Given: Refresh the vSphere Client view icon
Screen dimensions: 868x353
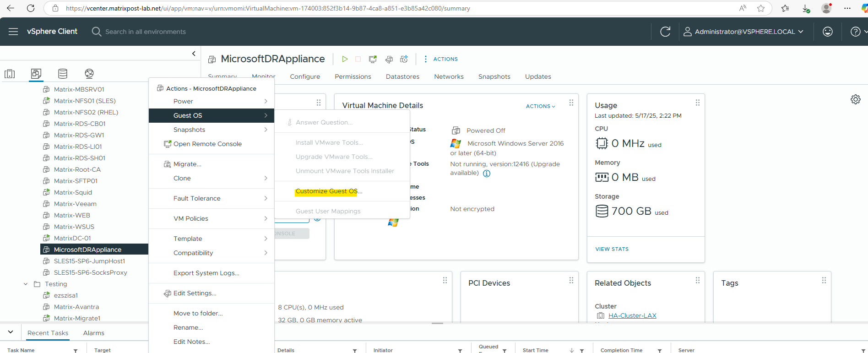Looking at the screenshot, I should pos(665,32).
